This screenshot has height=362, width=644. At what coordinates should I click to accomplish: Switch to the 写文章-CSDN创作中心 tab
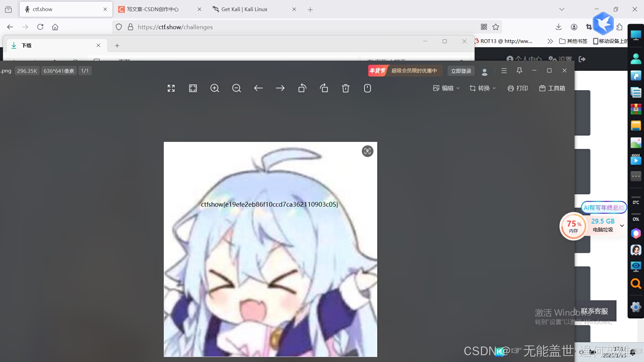[x=159, y=9]
